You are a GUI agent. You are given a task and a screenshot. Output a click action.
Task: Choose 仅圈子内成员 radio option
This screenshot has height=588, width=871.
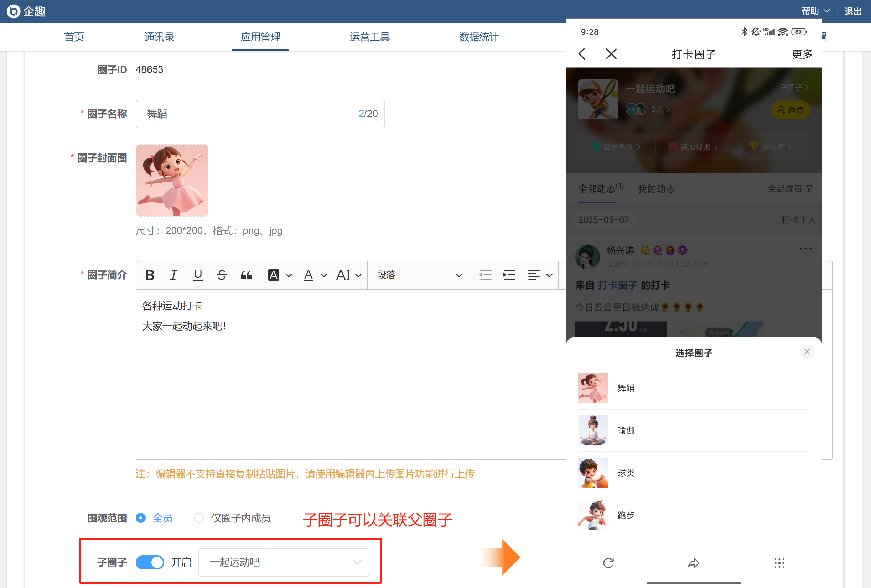click(x=199, y=518)
